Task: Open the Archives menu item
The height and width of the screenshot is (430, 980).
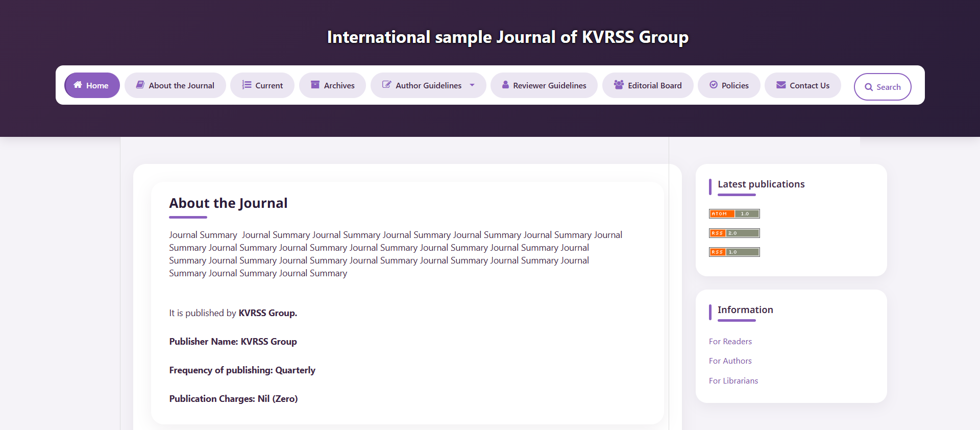Action: (332, 85)
